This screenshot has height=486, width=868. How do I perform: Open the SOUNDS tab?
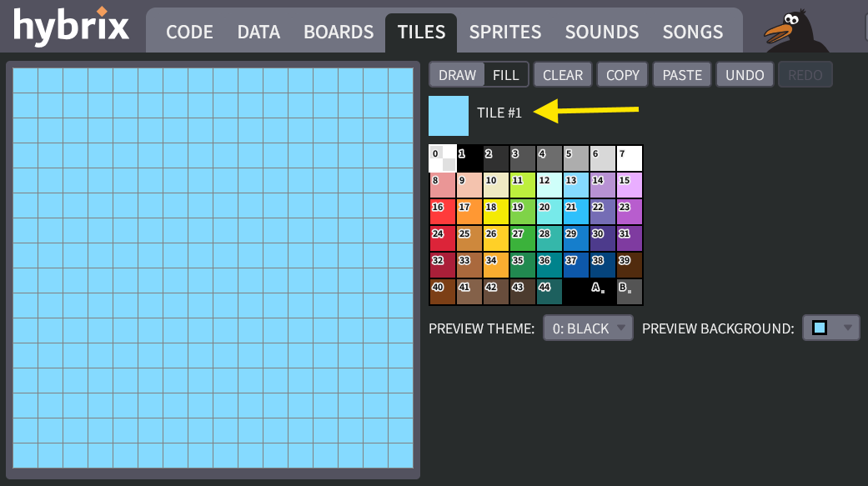click(x=602, y=32)
